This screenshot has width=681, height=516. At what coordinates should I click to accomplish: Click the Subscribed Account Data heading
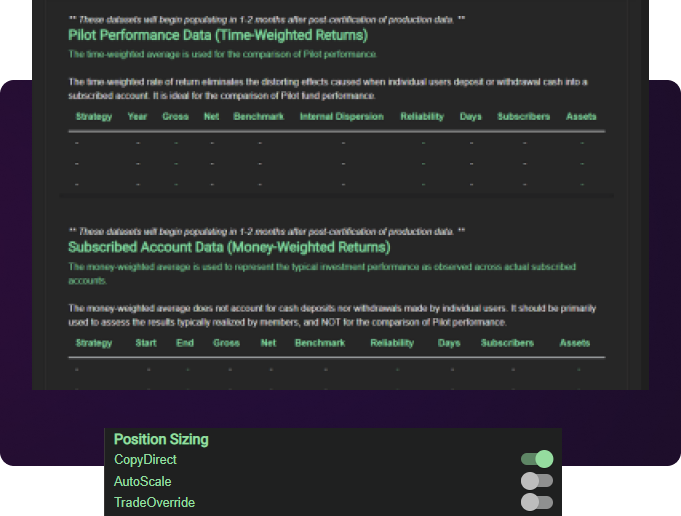point(229,246)
